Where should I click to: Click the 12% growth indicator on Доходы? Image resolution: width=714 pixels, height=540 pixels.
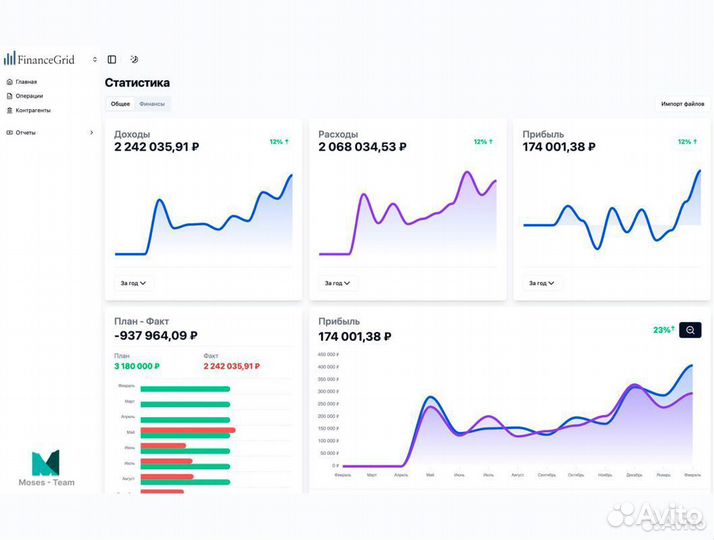pos(279,142)
